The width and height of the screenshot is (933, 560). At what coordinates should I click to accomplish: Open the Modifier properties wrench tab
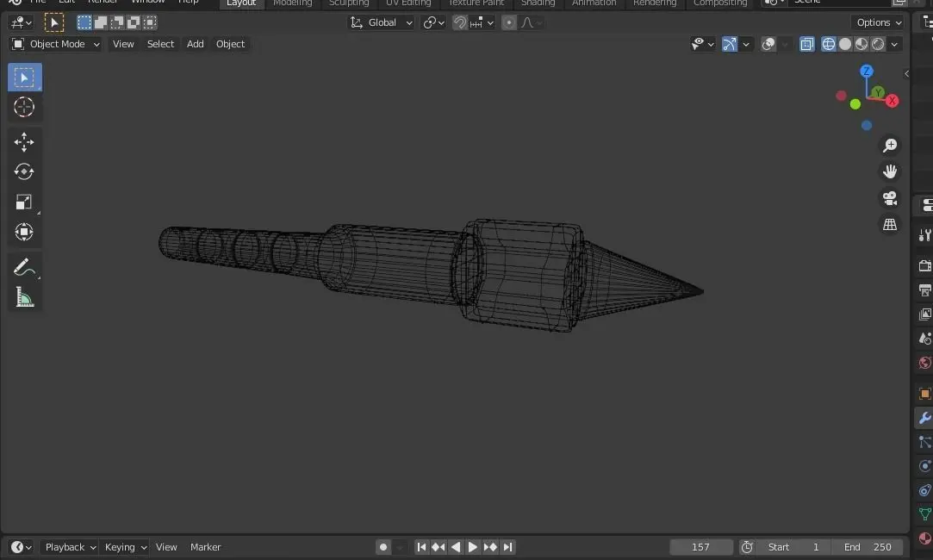(x=924, y=418)
